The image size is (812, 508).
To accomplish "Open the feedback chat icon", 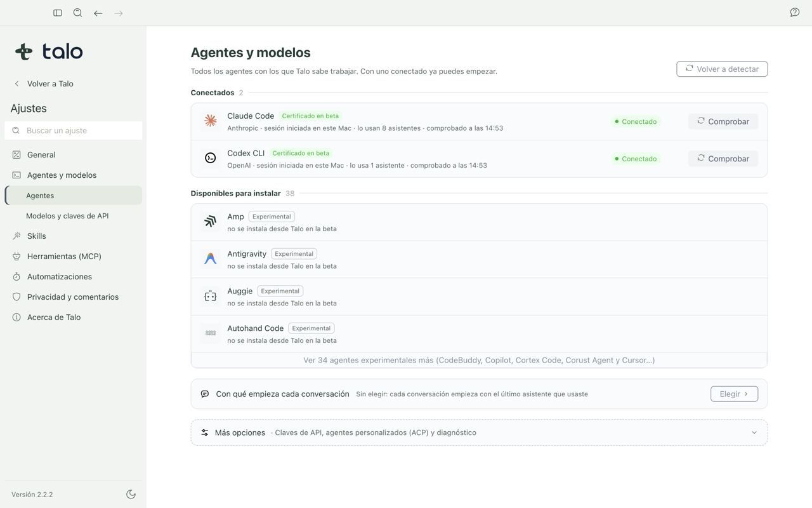I will (x=795, y=13).
